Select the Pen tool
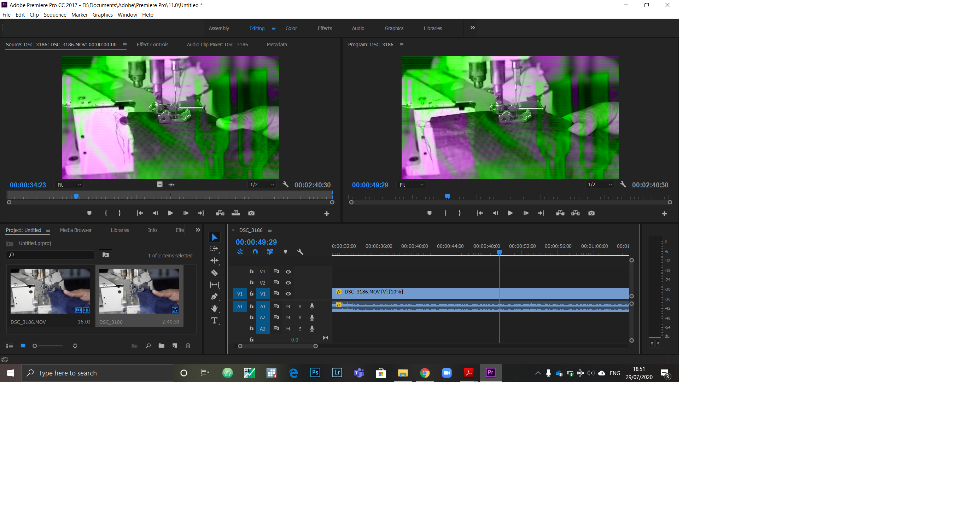 [x=214, y=296]
